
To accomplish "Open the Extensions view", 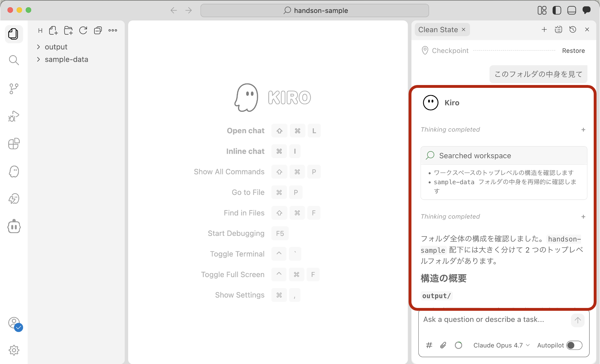I will (x=14, y=144).
